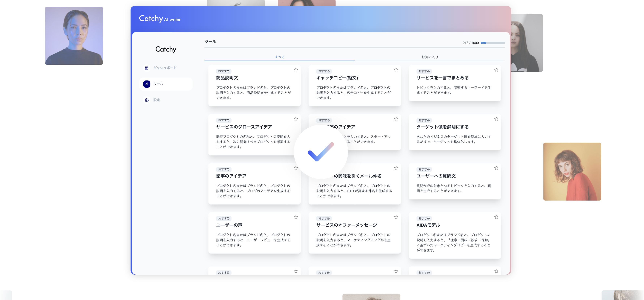644x300 pixels.
Task: Favorite the ユーザーの声 card
Action: [296, 217]
